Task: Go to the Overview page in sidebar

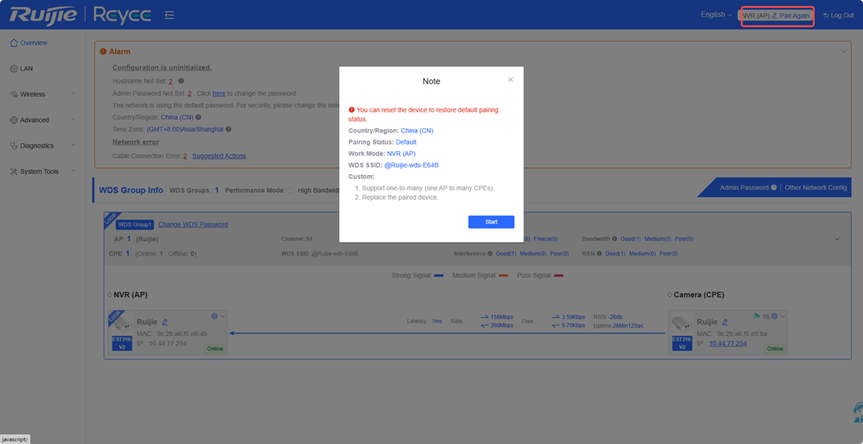Action: click(33, 43)
